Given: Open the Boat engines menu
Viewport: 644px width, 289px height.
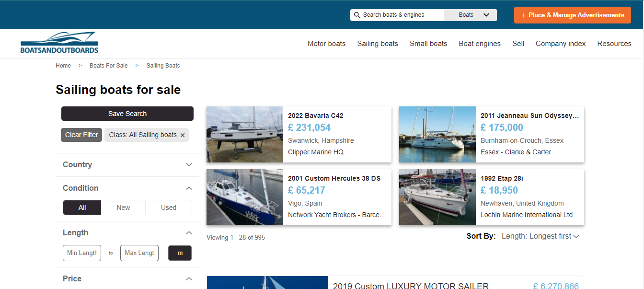Looking at the screenshot, I should pyautogui.click(x=480, y=44).
